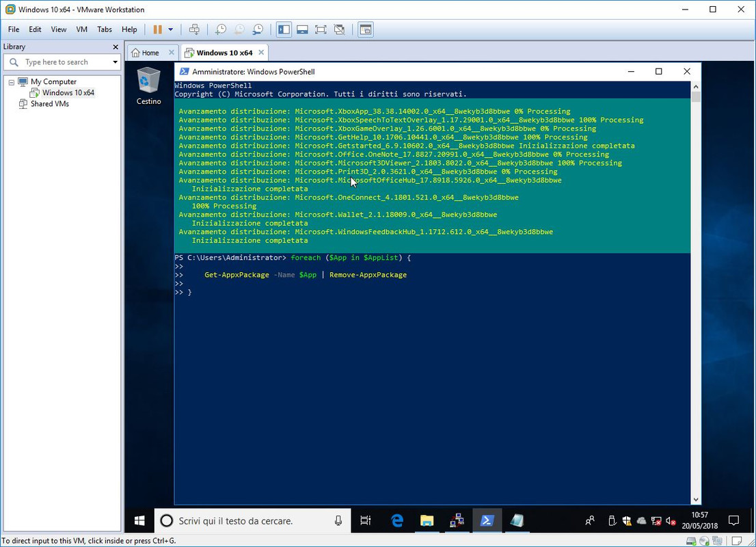Close the Home tab
The image size is (756, 547).
coord(171,52)
